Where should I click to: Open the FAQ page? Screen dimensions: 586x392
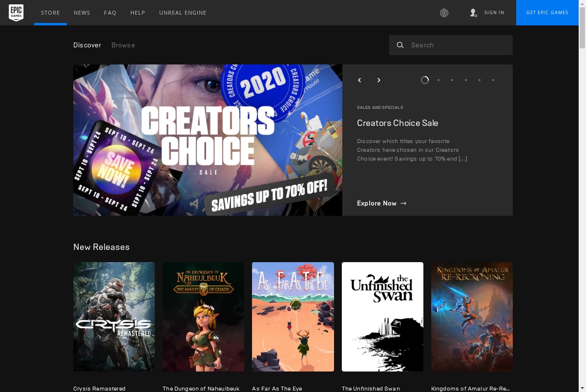110,13
